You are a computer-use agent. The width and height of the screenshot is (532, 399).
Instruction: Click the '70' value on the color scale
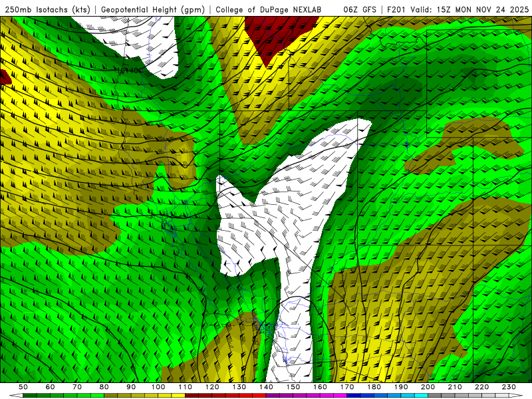click(77, 387)
